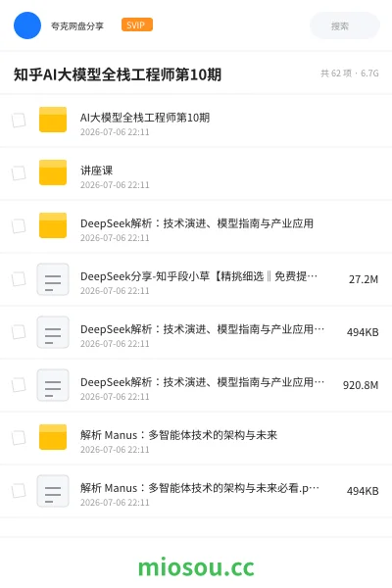Click the 920.8M file size
Viewport: 392px width, 588px height.
(361, 385)
